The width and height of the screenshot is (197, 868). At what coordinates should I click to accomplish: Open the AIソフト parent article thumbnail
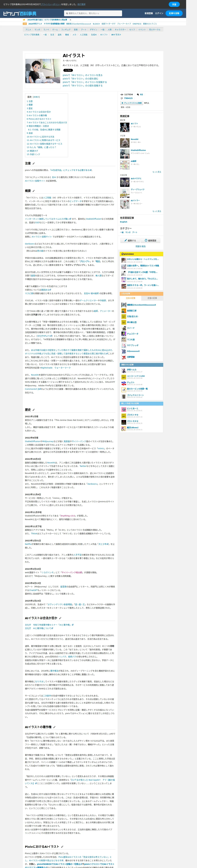[125, 127]
